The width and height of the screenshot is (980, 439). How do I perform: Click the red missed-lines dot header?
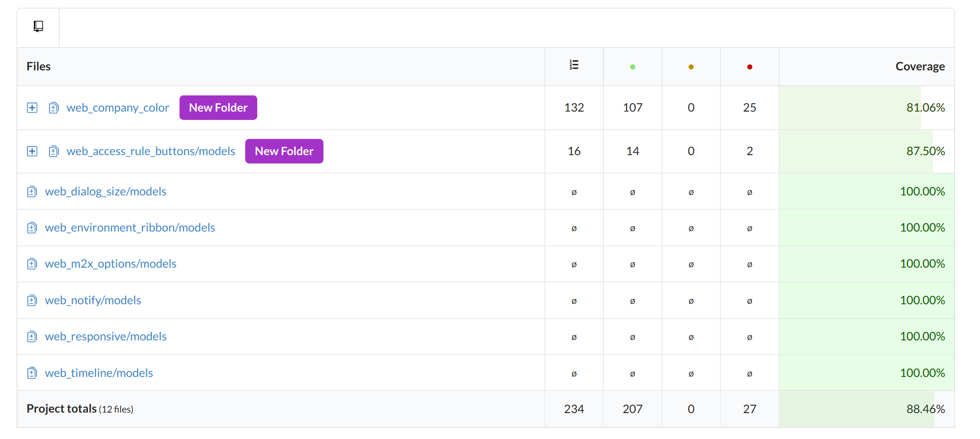point(750,67)
